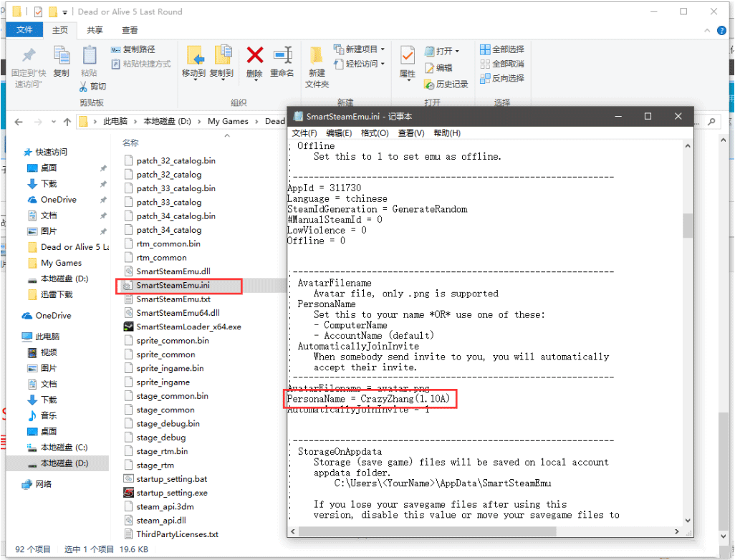The height and width of the screenshot is (560, 735).
Task: Open Notepad 查看(V) menu
Action: [x=411, y=133]
